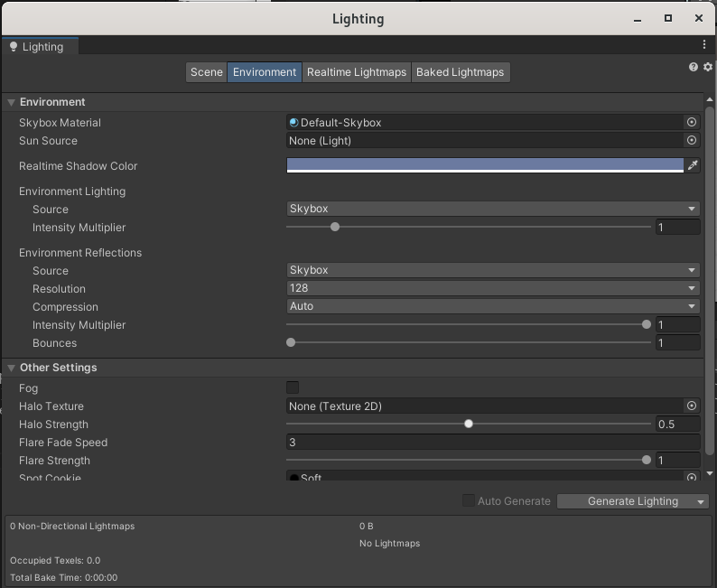
Task: Open the Lighting help documentation icon
Action: coord(694,67)
